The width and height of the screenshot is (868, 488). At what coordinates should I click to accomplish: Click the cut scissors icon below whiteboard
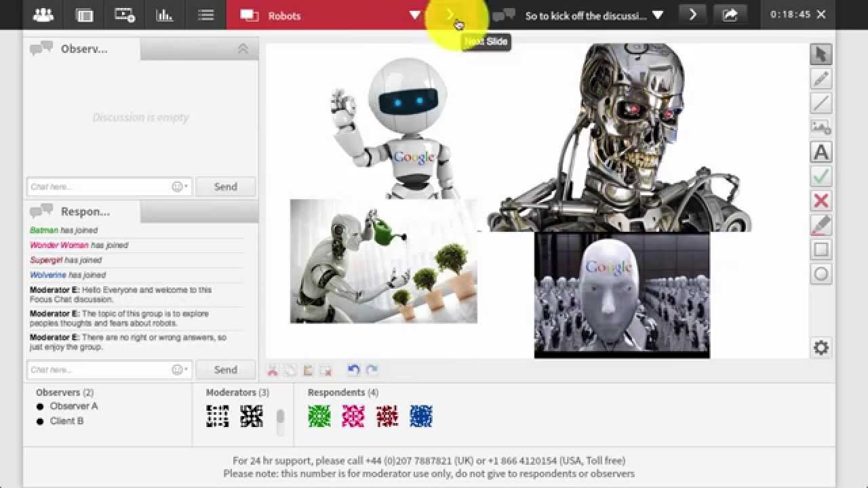pyautogui.click(x=273, y=370)
